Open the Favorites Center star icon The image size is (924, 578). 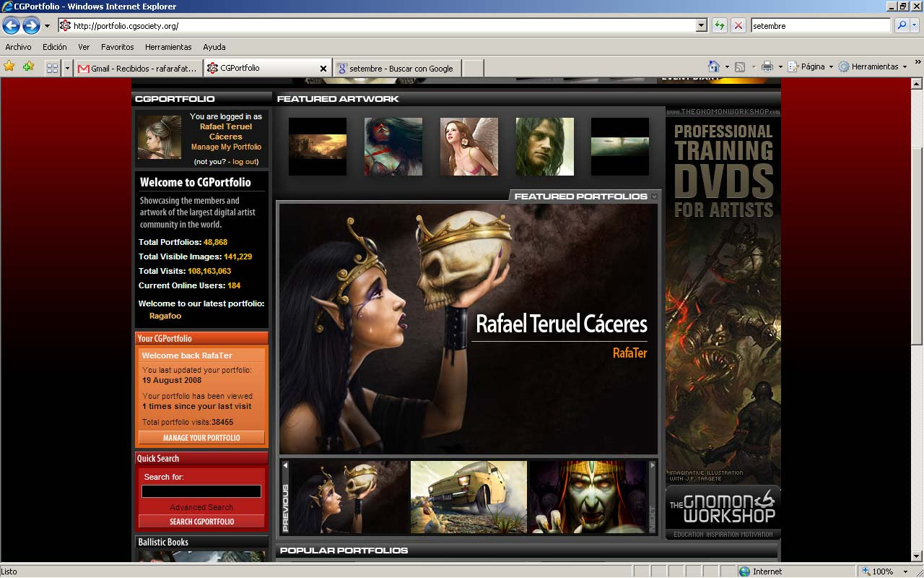pos(9,66)
